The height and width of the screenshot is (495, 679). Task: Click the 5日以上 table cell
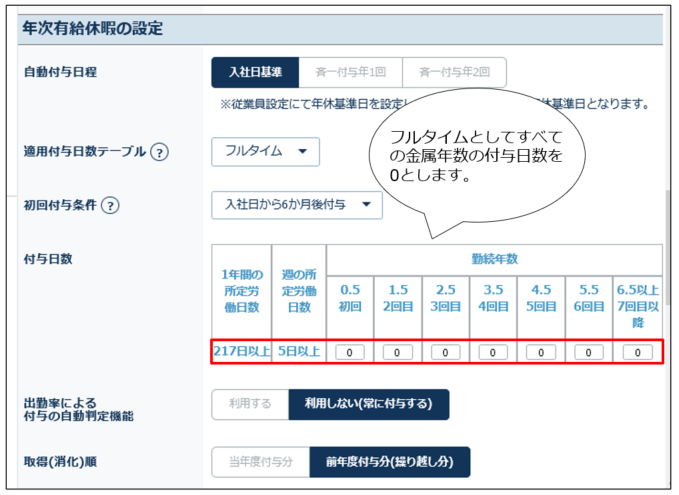(x=299, y=351)
